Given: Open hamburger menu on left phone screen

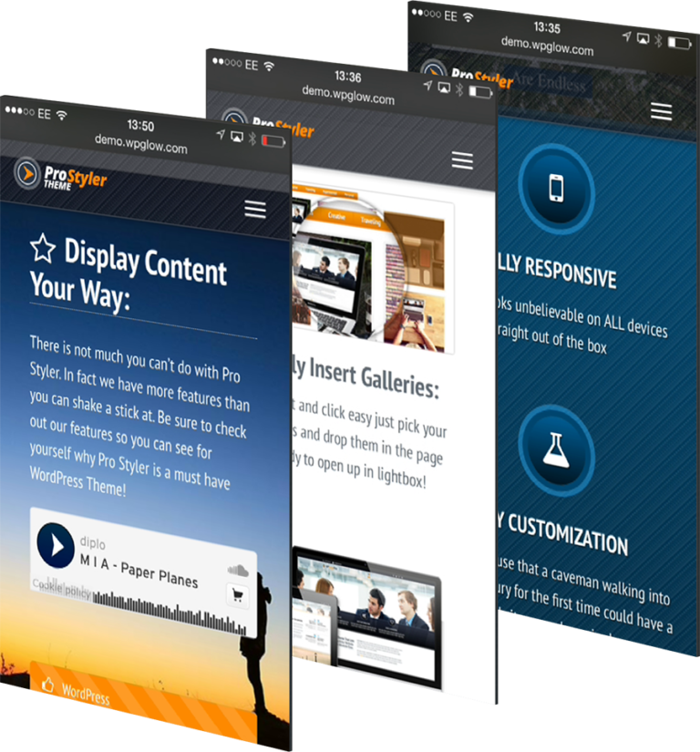Looking at the screenshot, I should click(x=255, y=210).
